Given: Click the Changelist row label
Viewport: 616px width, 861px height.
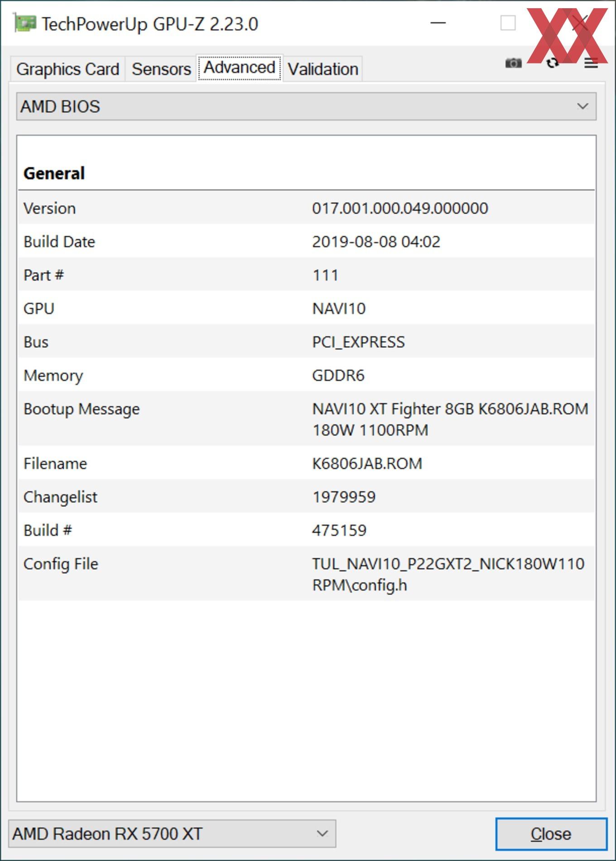Looking at the screenshot, I should tap(60, 497).
